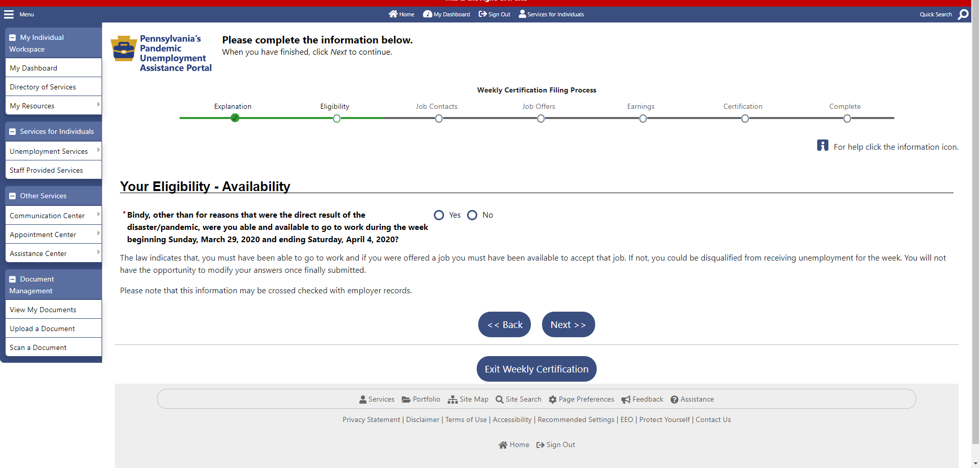Click the Job Contacts progress step marker
The height and width of the screenshot is (468, 980).
438,119
